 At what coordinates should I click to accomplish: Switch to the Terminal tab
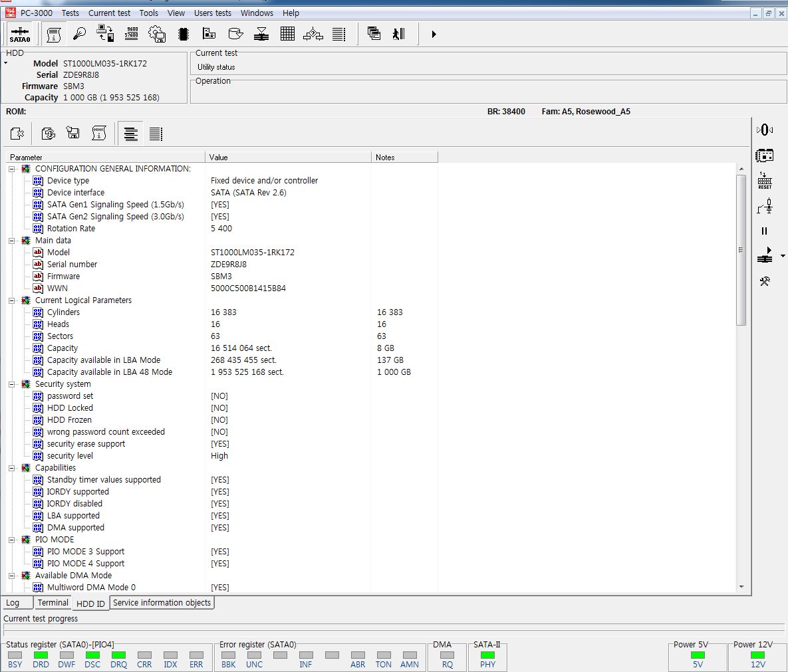point(53,603)
